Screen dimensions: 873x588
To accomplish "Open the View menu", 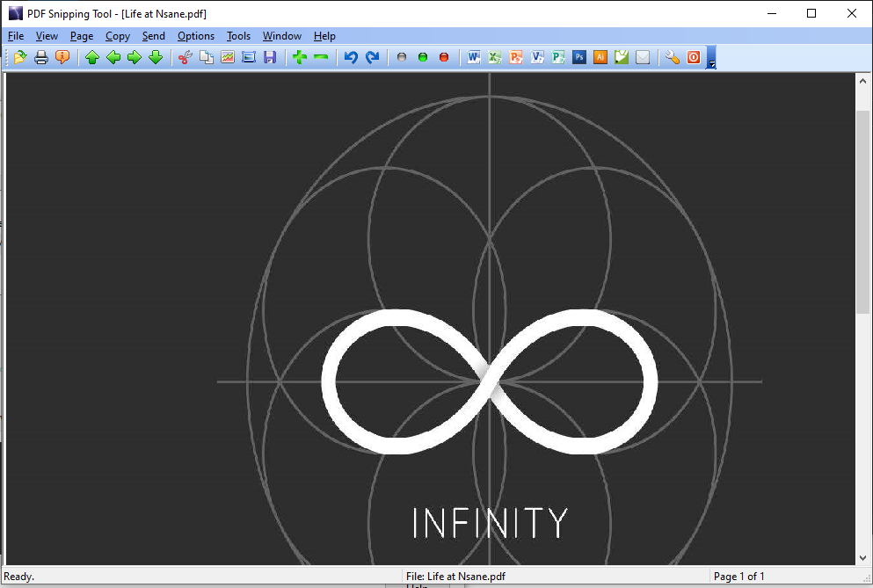I will coord(47,36).
